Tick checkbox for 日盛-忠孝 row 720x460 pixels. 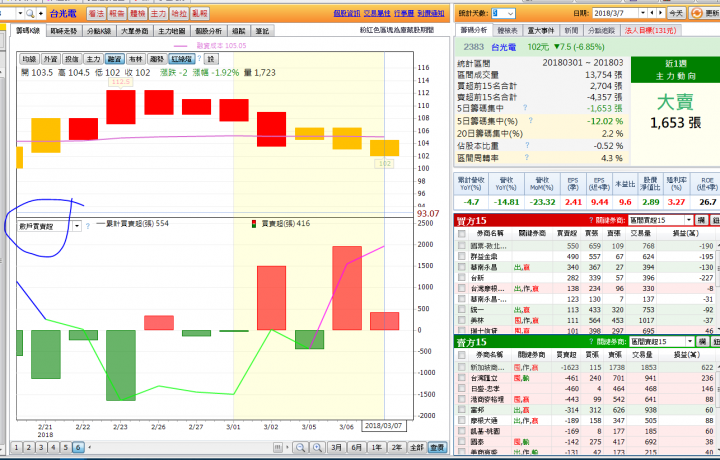coord(462,388)
